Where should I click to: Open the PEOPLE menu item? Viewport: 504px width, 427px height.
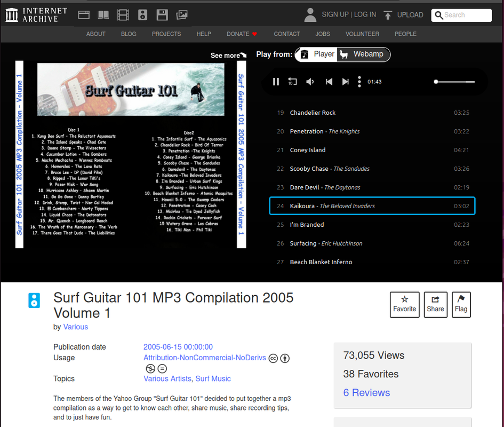[x=406, y=34]
